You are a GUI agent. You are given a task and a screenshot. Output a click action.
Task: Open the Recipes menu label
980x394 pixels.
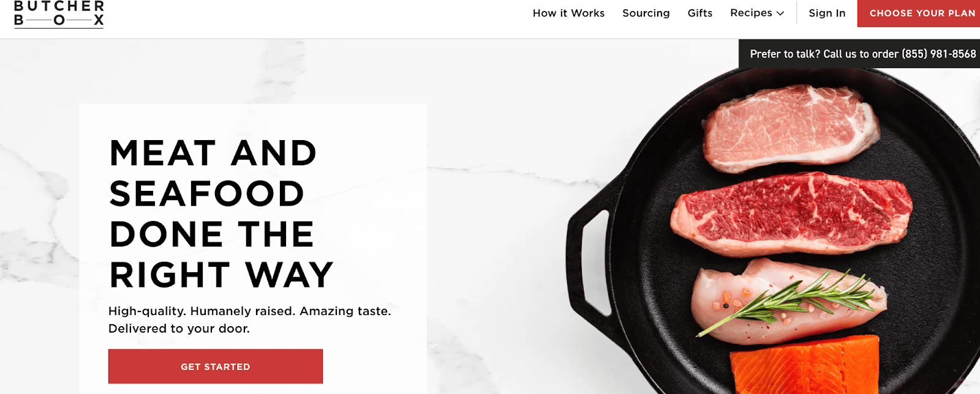click(751, 13)
